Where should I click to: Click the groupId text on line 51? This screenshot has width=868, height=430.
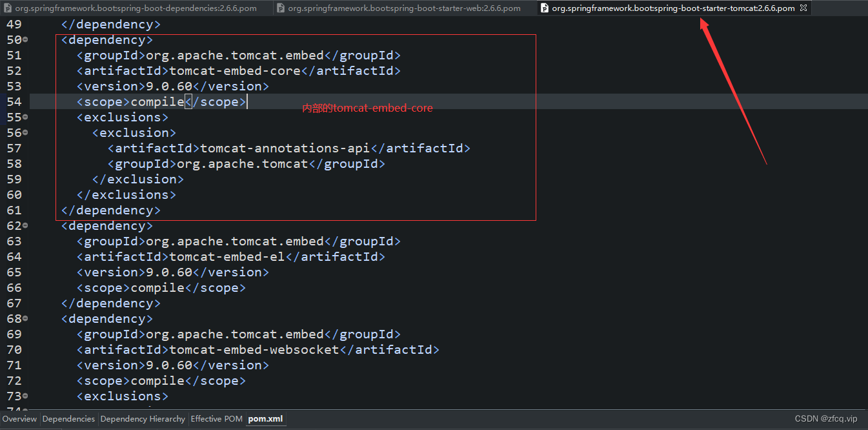coord(235,55)
